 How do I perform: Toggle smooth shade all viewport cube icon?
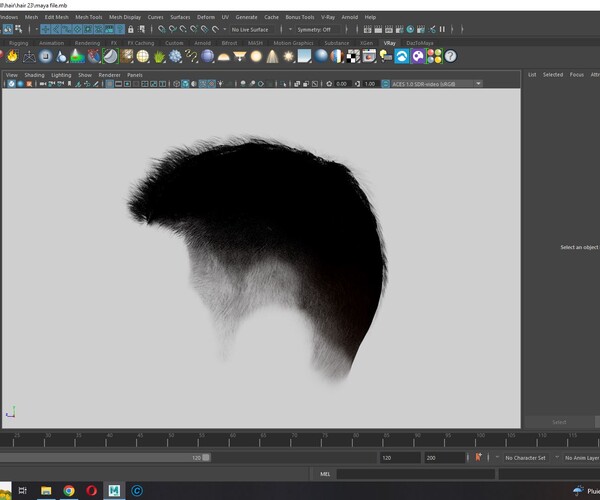[x=185, y=84]
